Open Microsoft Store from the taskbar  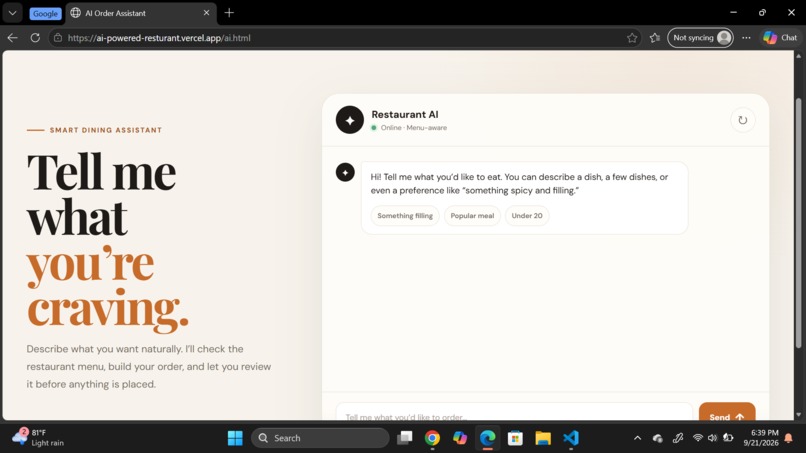click(515, 438)
